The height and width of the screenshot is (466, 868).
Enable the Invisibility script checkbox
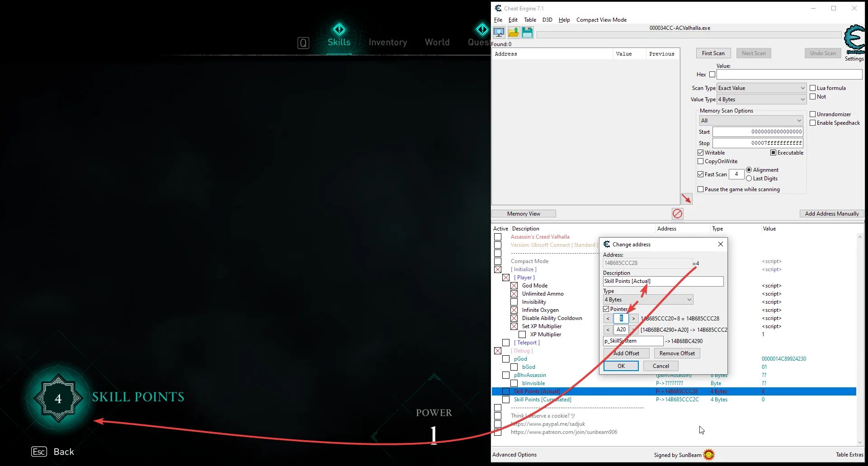(514, 302)
